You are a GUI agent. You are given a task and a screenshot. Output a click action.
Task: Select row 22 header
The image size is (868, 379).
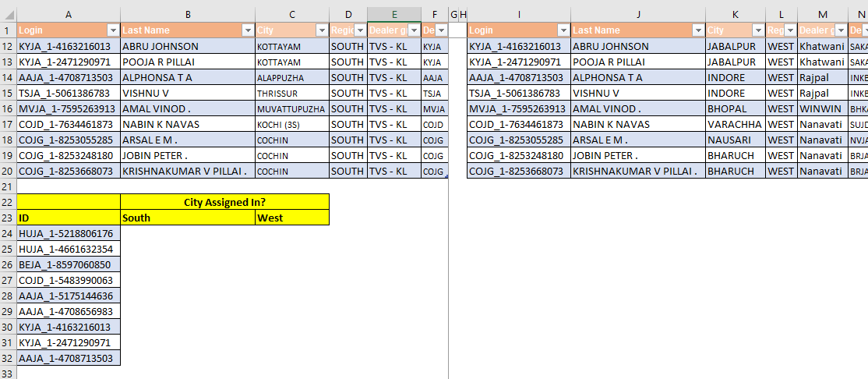point(9,202)
